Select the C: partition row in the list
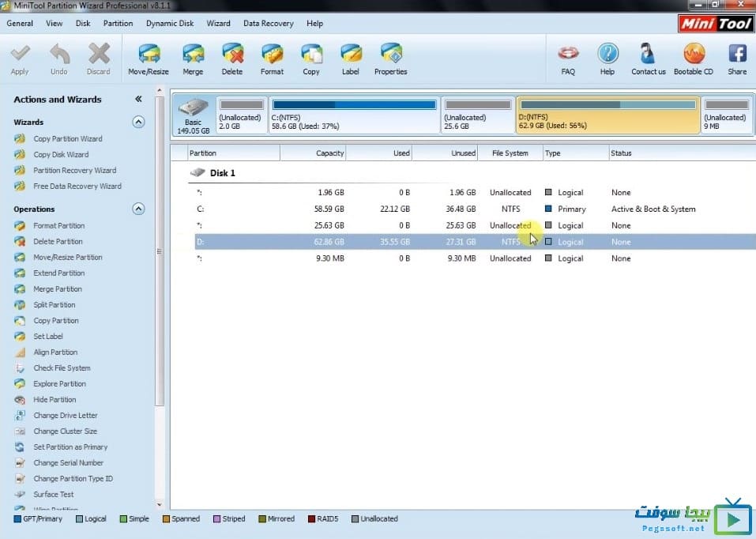The height and width of the screenshot is (539, 756). pyautogui.click(x=475, y=209)
